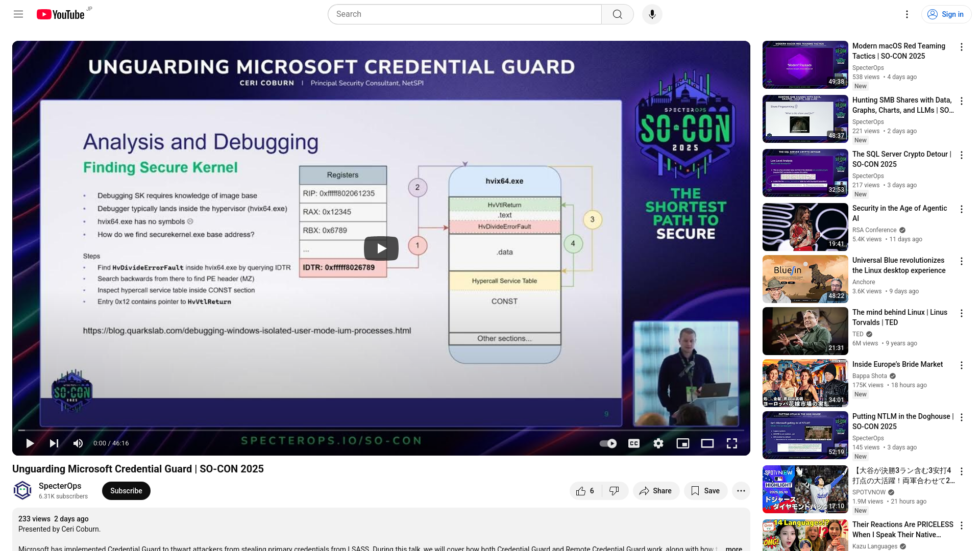Share this video
This screenshot has height=551, width=980.
pos(656,491)
